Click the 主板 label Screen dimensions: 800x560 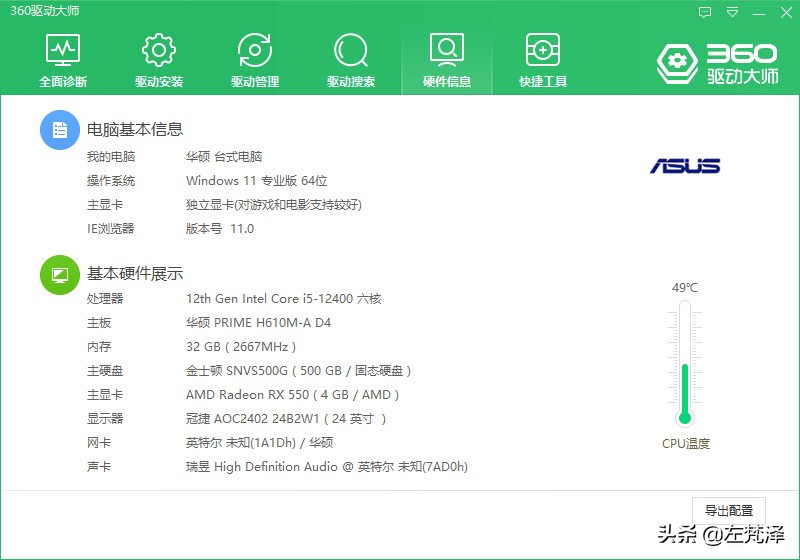(x=99, y=322)
